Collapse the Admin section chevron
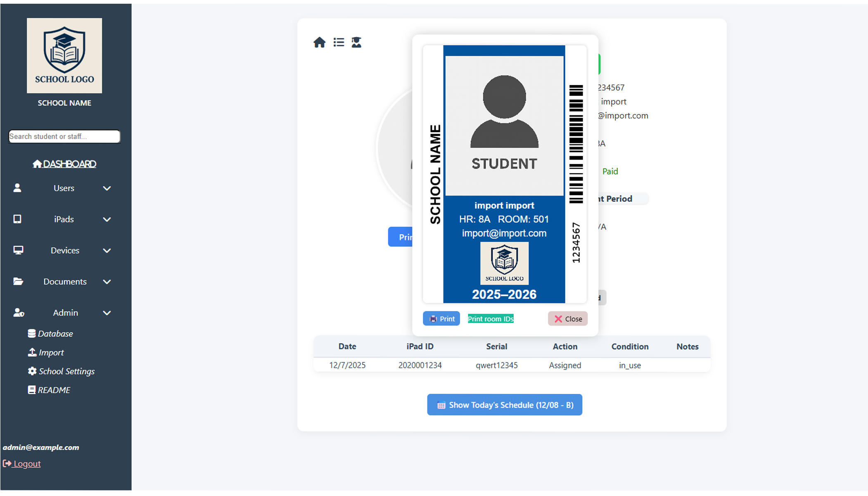The width and height of the screenshot is (868, 496). [107, 313]
